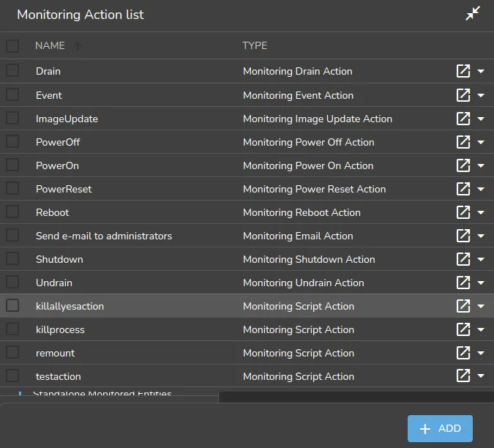This screenshot has height=448, width=494.
Task: Open the killprocess row's edit icon
Action: click(463, 329)
